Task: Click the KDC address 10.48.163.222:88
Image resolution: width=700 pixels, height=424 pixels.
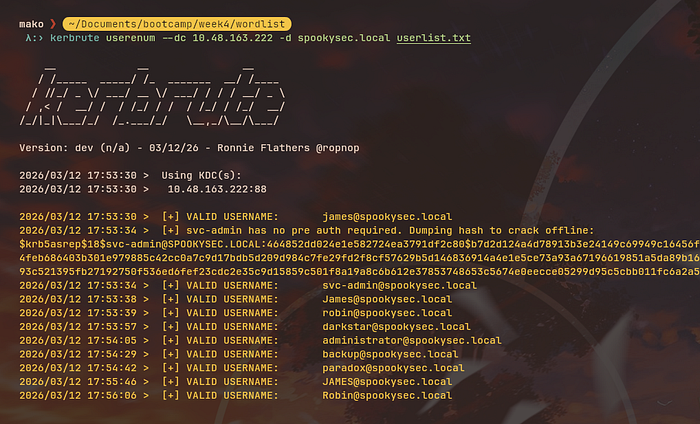Action: pyautogui.click(x=217, y=189)
